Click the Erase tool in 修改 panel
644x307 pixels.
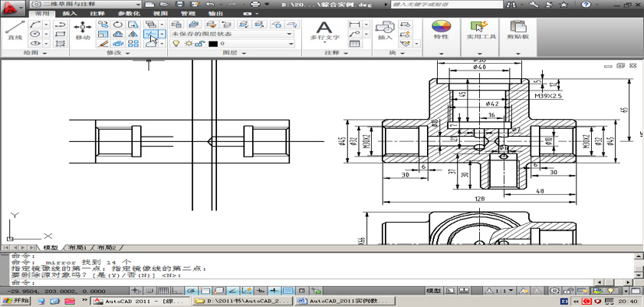103,43
